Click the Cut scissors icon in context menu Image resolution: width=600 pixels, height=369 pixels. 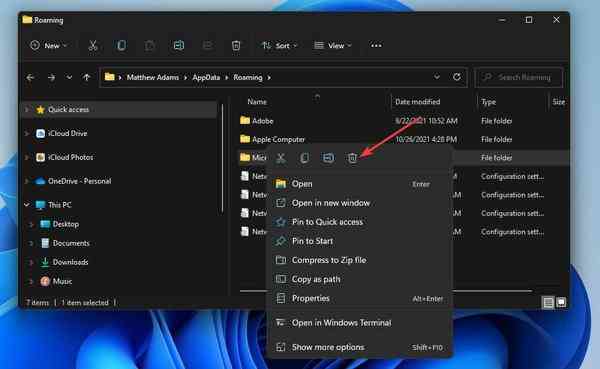[281, 158]
